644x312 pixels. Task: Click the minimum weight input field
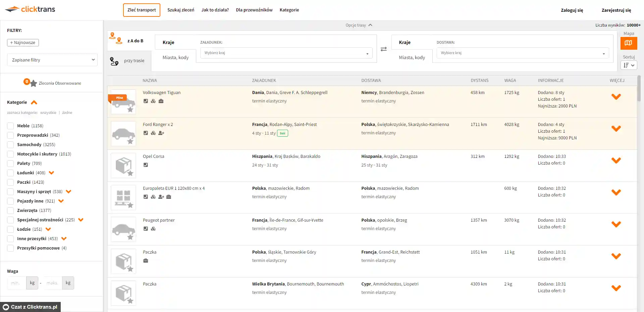(16, 283)
